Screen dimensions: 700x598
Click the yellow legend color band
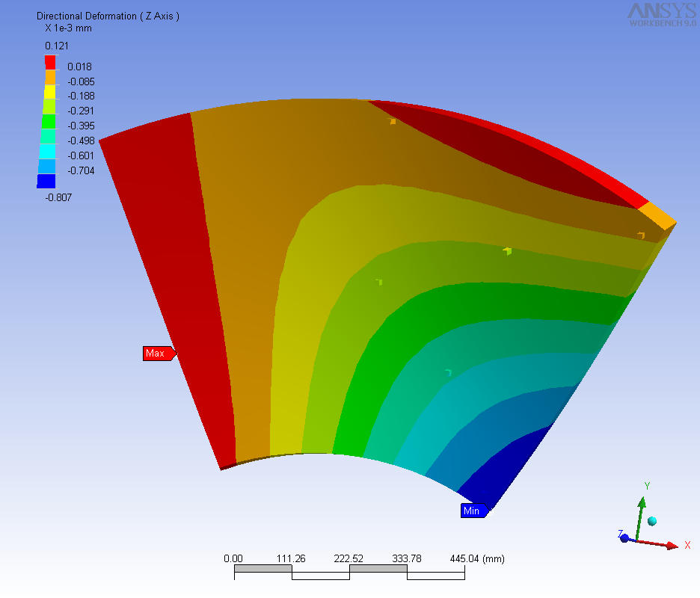click(x=49, y=92)
